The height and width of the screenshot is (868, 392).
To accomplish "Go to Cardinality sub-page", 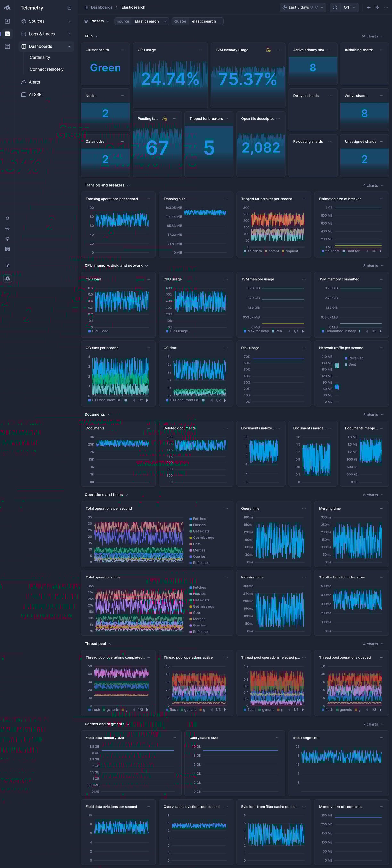I will [x=40, y=57].
